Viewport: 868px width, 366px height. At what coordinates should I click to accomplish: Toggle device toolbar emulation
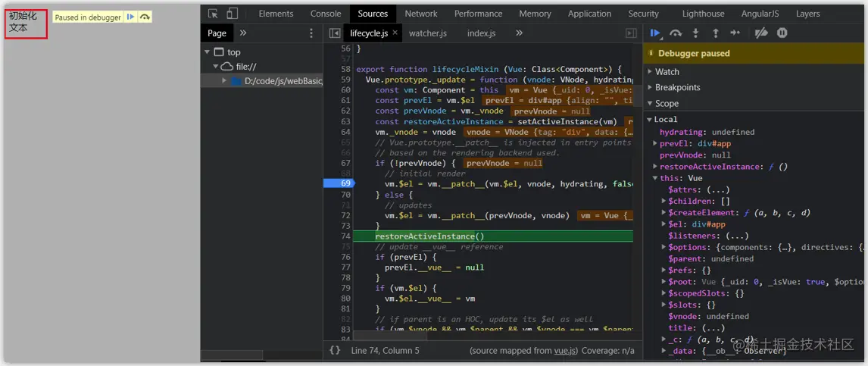[232, 14]
